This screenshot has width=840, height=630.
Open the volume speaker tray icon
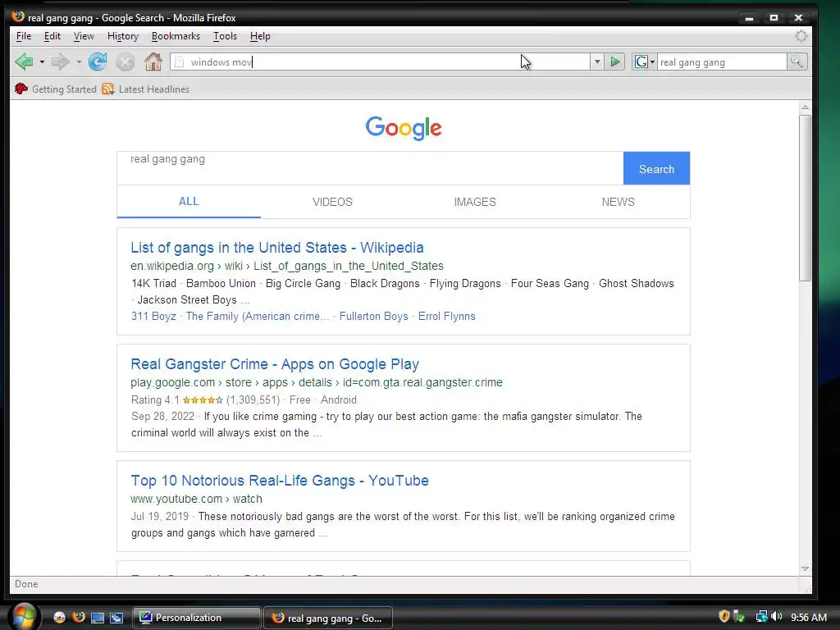click(x=777, y=617)
